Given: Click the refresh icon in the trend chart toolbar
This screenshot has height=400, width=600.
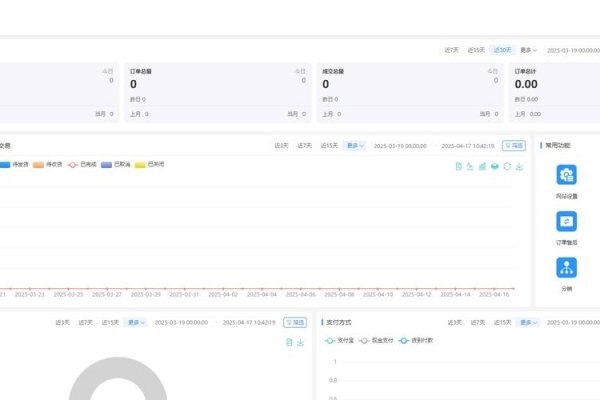Looking at the screenshot, I should (x=507, y=166).
